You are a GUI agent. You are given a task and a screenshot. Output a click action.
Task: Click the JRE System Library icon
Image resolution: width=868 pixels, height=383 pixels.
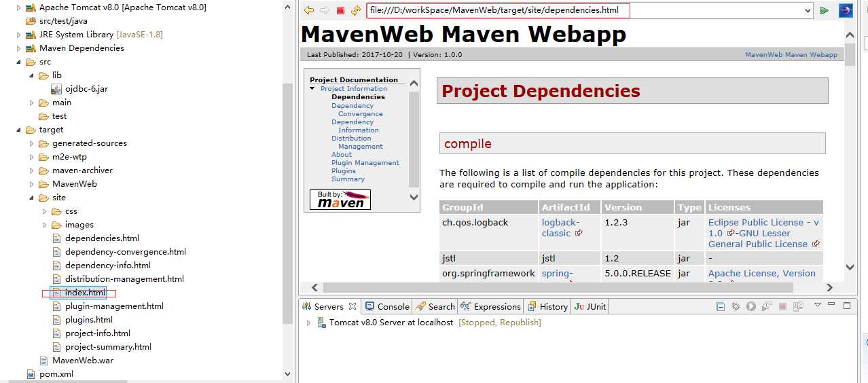[x=31, y=35]
